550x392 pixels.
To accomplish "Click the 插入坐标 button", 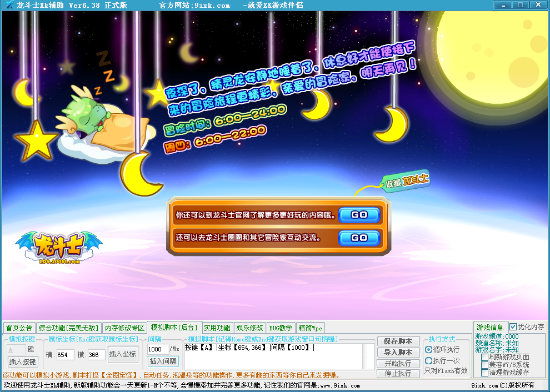I will tap(123, 354).
